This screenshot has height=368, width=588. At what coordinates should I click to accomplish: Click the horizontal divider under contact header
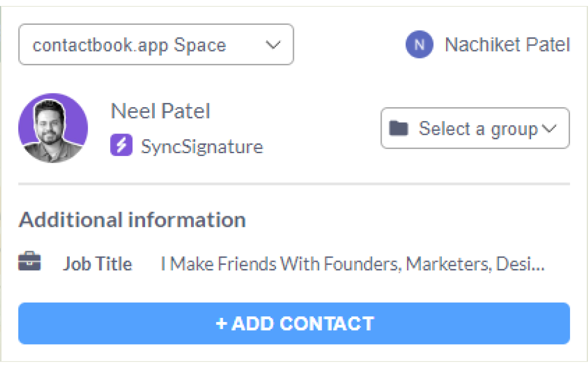point(294,184)
